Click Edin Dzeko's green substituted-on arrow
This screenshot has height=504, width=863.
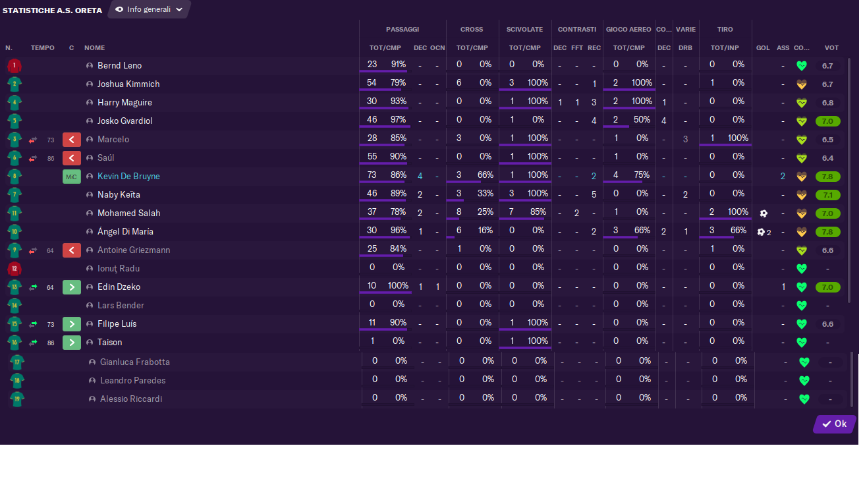[72, 287]
